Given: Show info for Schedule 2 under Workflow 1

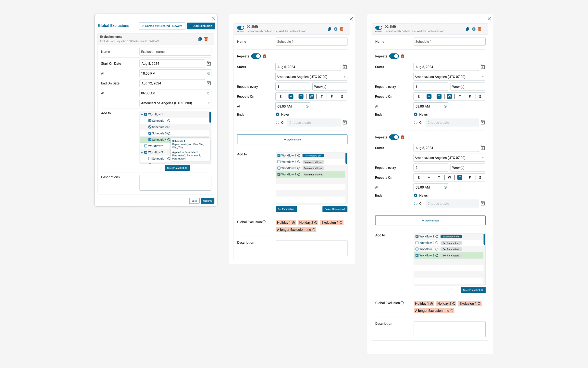Looking at the screenshot, I should [x=169, y=127].
